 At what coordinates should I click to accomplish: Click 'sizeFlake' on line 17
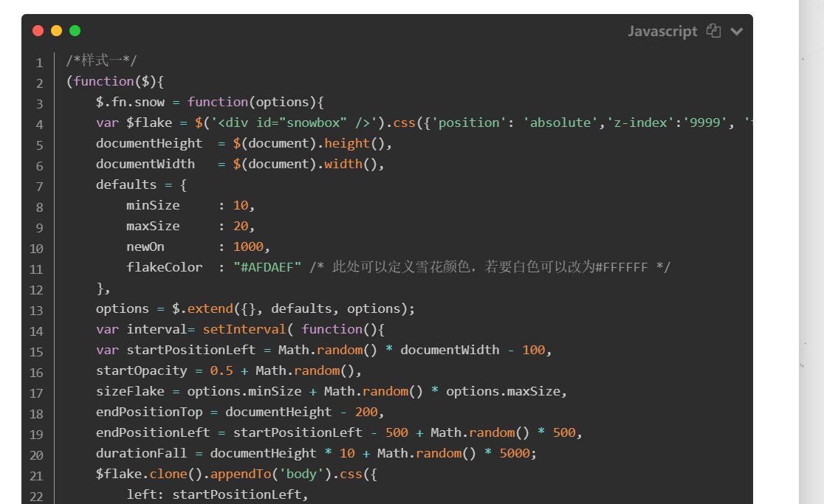(130, 391)
